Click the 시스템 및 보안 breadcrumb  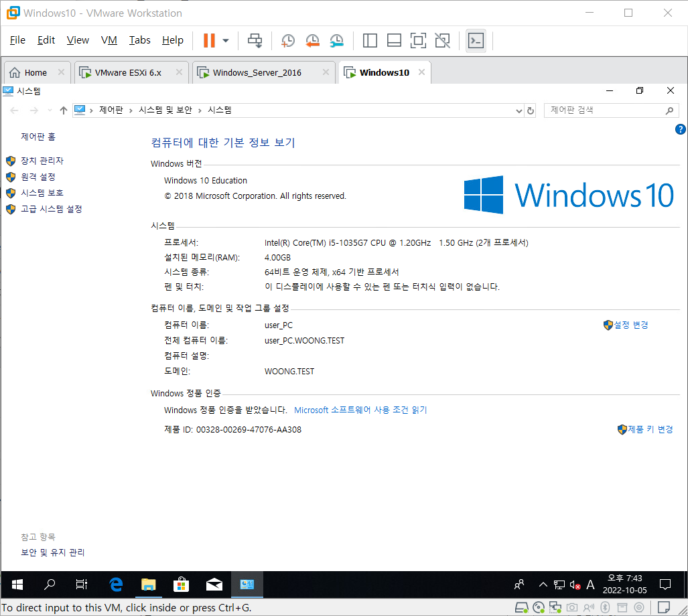165,110
